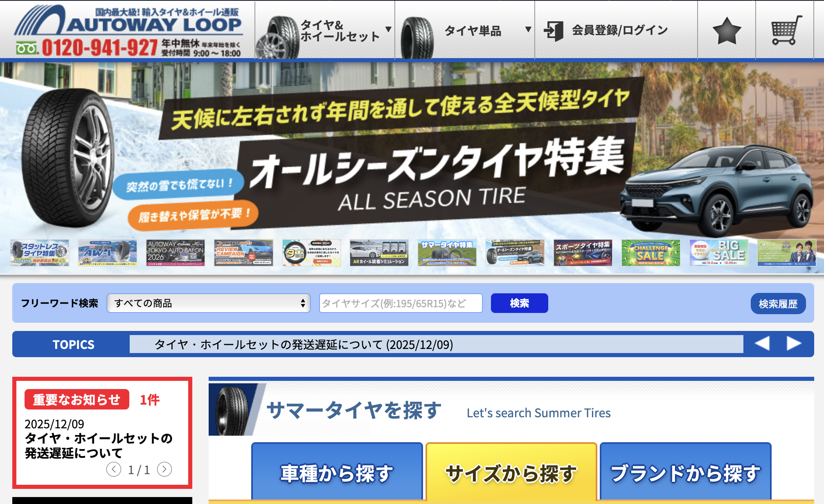This screenshot has height=504, width=824.
Task: Show next topic with right arrow
Action: tap(794, 344)
